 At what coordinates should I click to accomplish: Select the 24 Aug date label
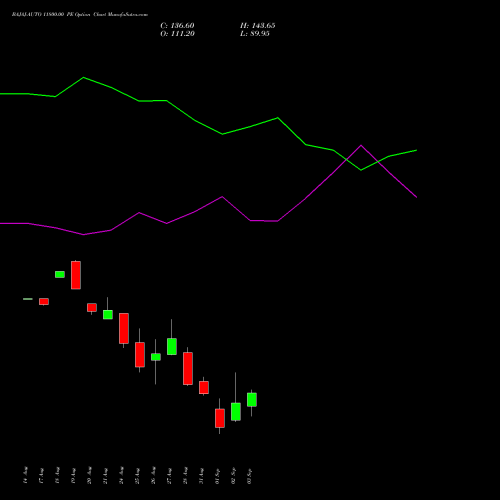(122, 475)
